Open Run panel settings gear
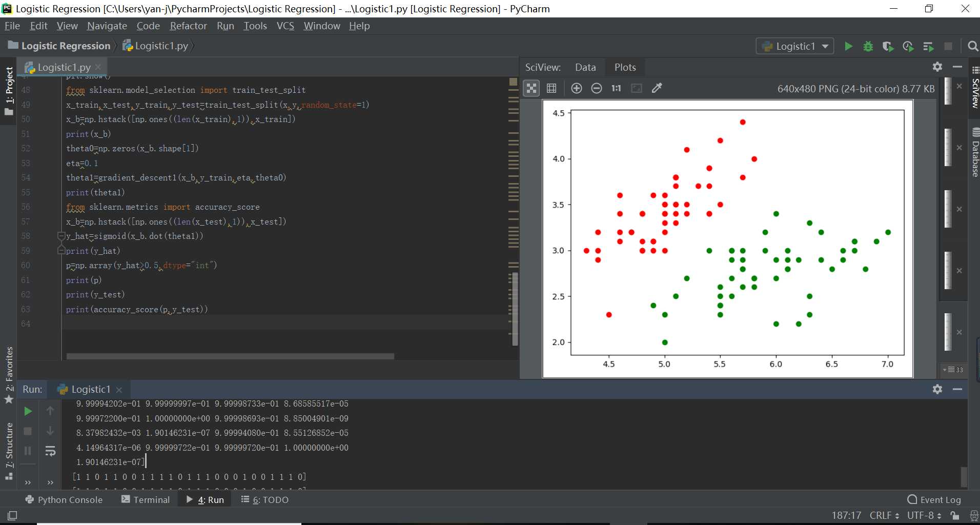This screenshot has width=980, height=525. pos(937,389)
